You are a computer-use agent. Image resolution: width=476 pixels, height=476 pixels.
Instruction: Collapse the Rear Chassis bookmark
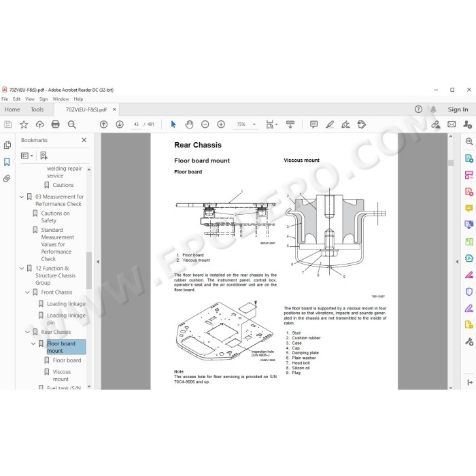pos(28,332)
